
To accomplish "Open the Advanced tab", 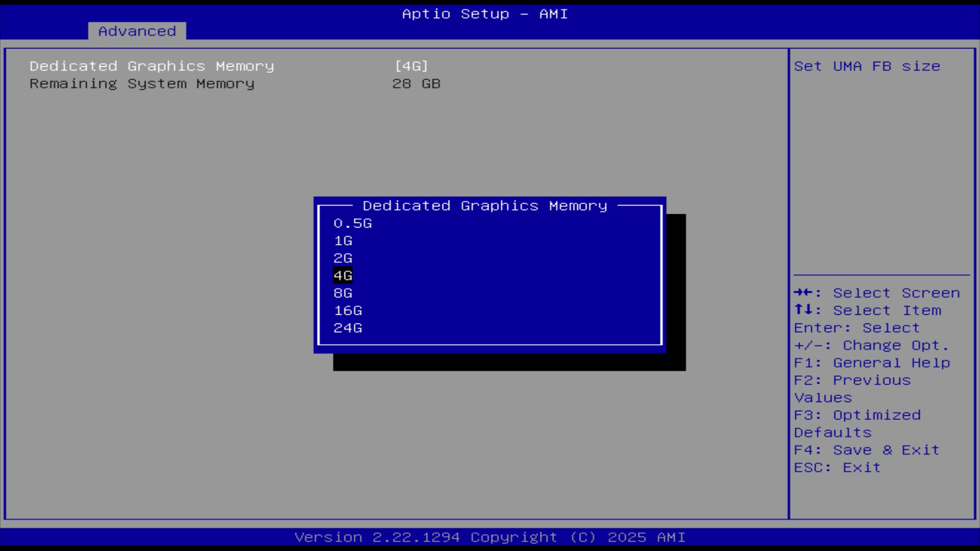I will pyautogui.click(x=137, y=31).
